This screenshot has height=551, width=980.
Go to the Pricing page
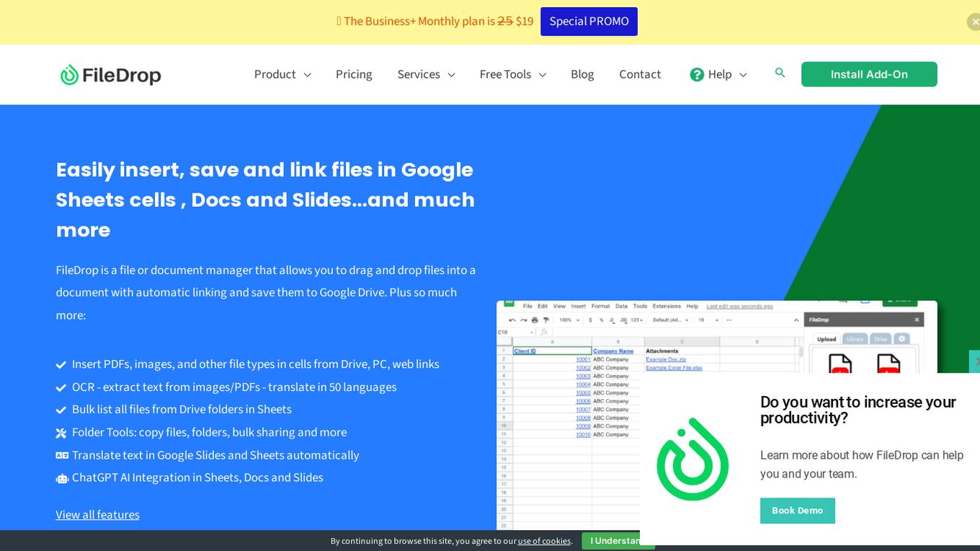pyautogui.click(x=354, y=74)
